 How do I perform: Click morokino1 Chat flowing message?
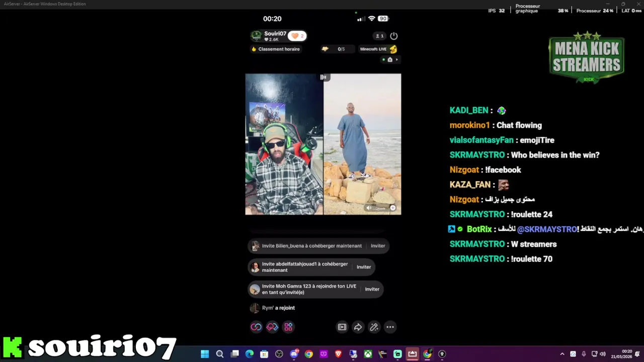(496, 125)
